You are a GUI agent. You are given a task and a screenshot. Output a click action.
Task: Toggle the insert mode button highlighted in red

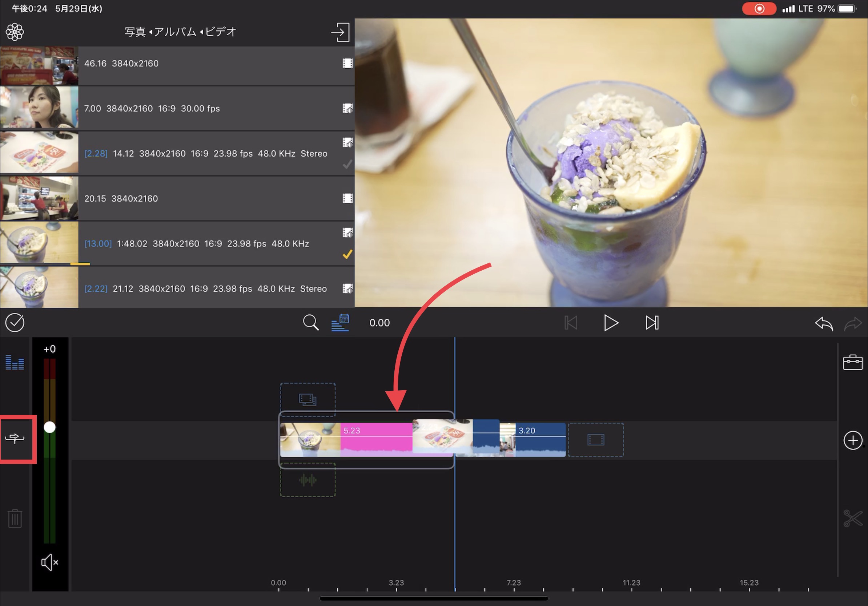[15, 438]
